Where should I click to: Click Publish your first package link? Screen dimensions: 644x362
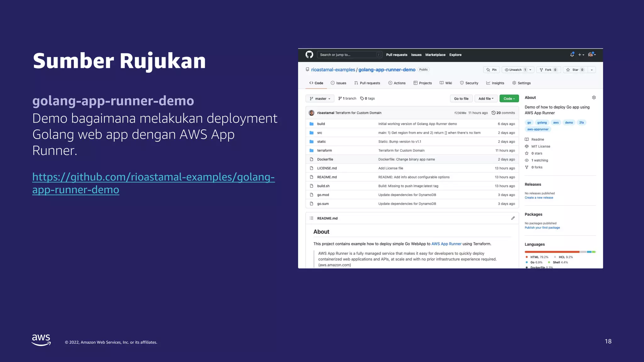tap(542, 228)
